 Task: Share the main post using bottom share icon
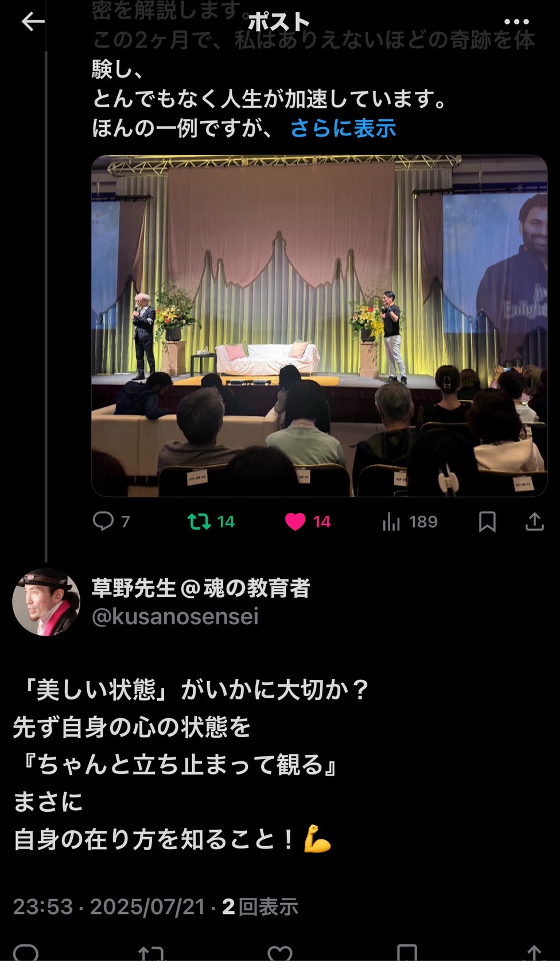(534, 954)
